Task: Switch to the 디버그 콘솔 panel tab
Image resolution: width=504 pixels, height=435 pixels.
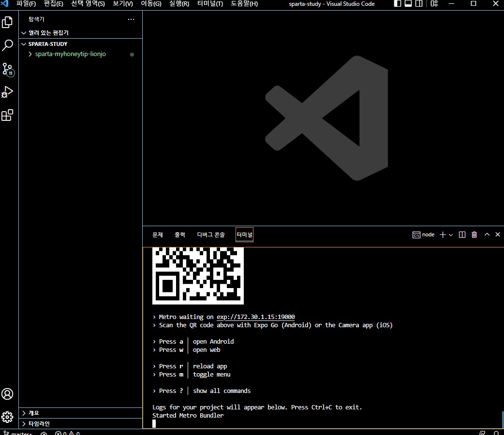Action: coord(211,235)
